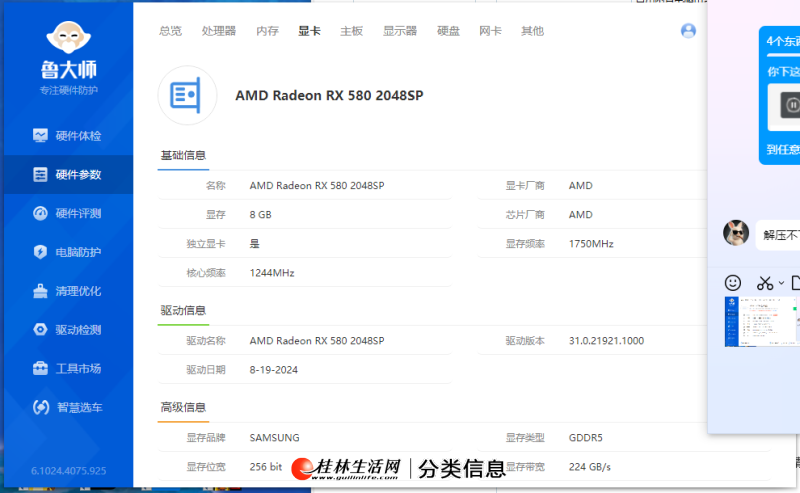Click the user account avatar icon
This screenshot has height=493, width=800.
[688, 31]
